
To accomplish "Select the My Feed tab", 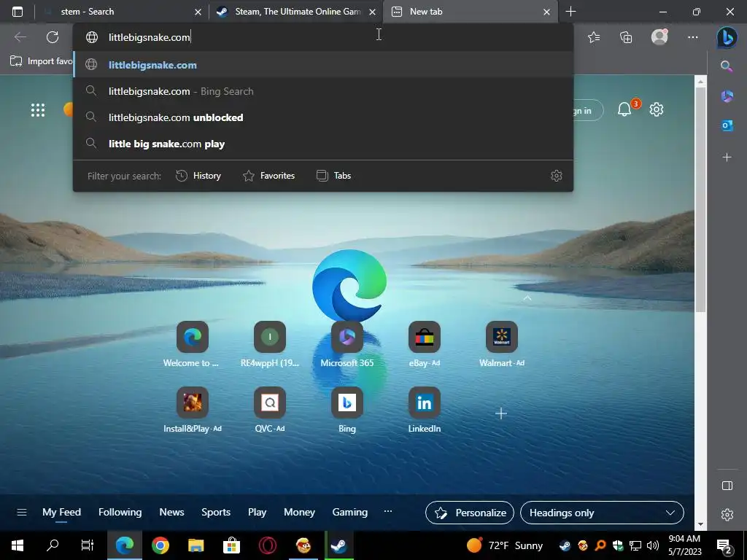I will 61,513.
